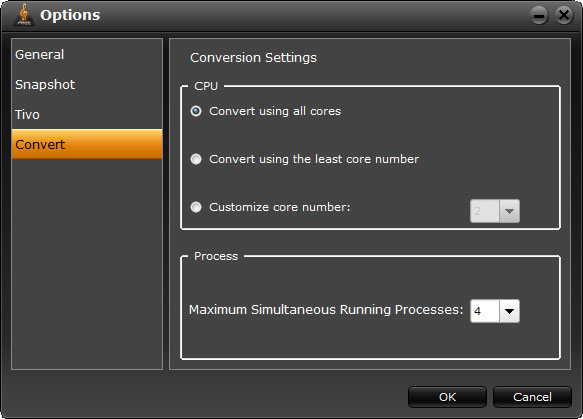Click the Options title bar text
The image size is (583, 419).
[70, 15]
